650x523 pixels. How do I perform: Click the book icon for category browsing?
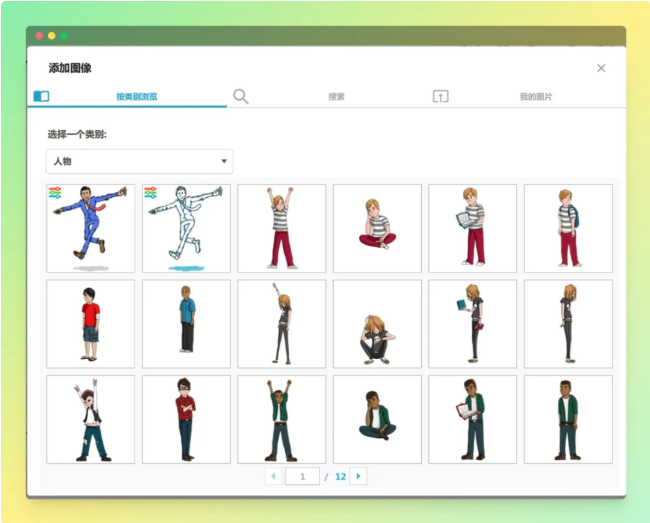(41, 97)
